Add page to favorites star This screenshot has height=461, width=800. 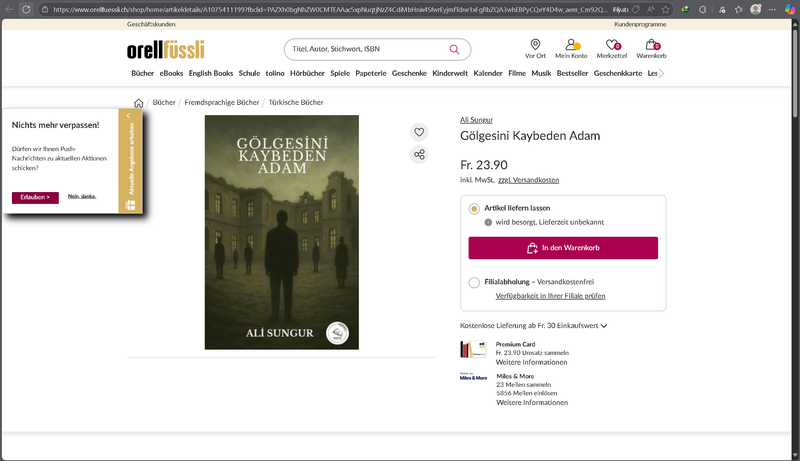pos(665,9)
